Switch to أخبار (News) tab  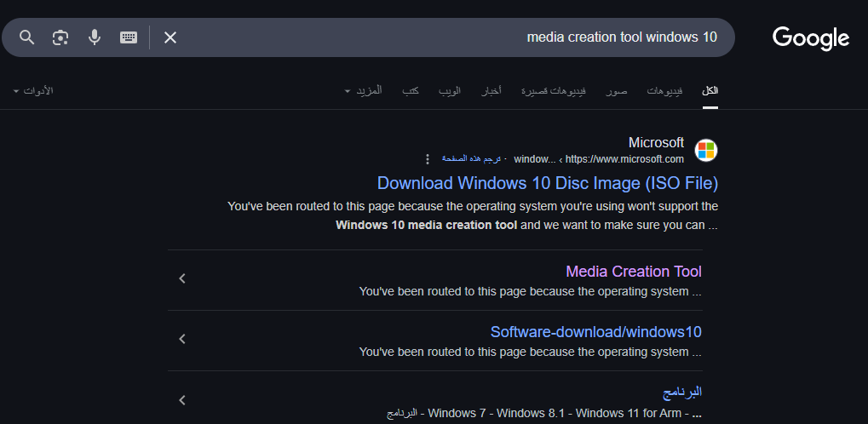click(x=491, y=91)
